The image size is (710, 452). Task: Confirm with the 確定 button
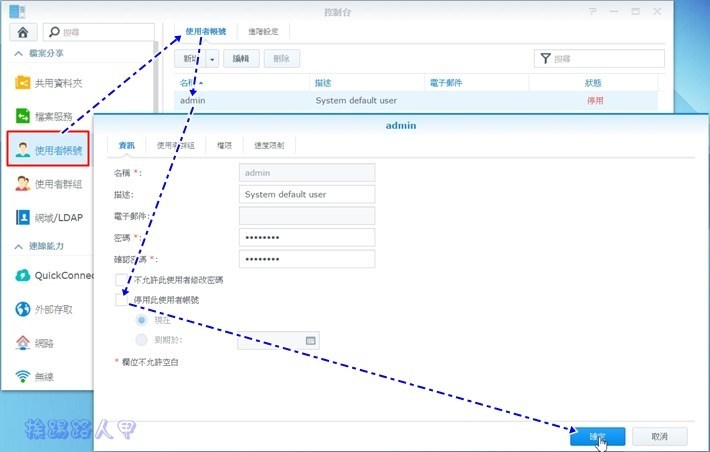click(597, 436)
